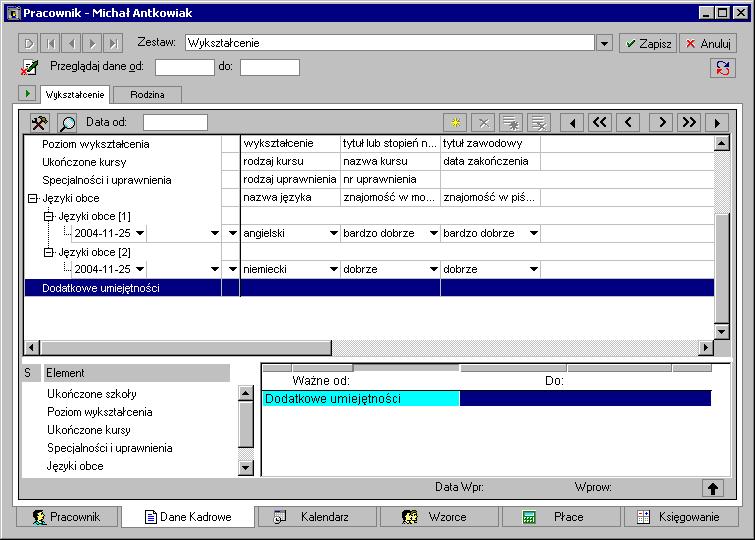The image size is (755, 540).
Task: Select the Poziom wykształcenia grid row
Action: pyautogui.click(x=369, y=144)
